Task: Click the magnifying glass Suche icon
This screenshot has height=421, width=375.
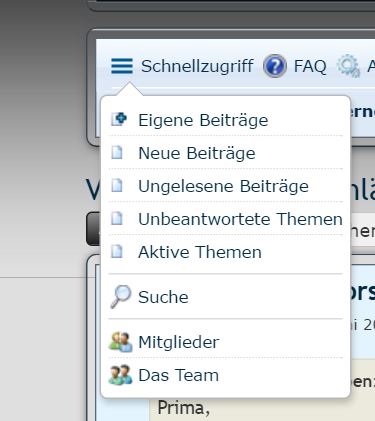Action: (x=121, y=296)
